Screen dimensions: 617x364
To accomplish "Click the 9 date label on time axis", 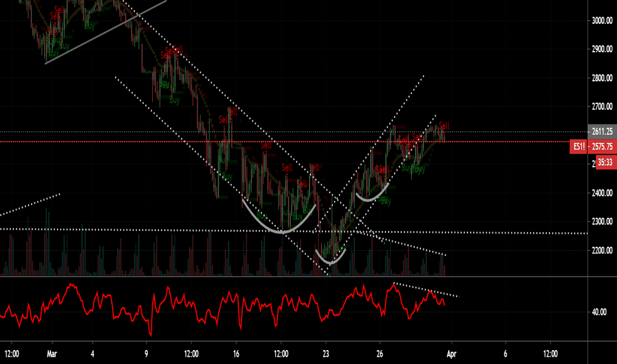I will click(x=146, y=354).
